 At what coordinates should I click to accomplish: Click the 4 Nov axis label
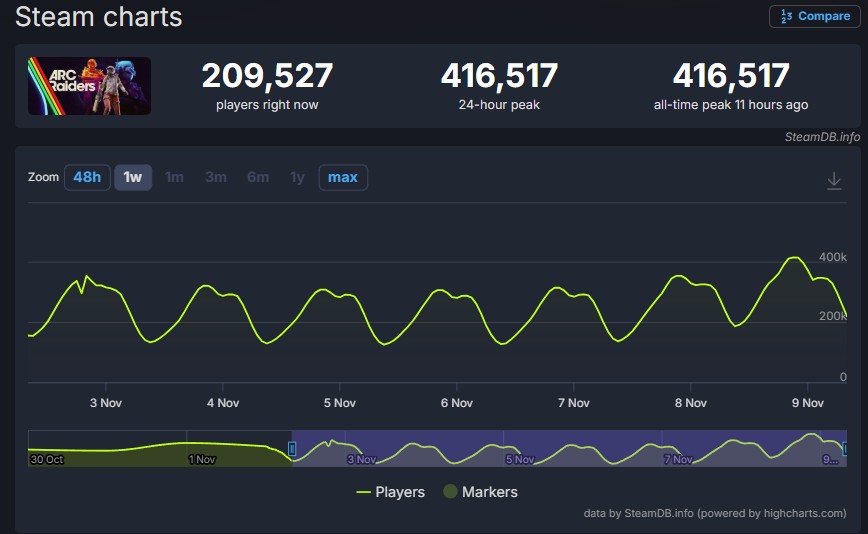(x=223, y=403)
